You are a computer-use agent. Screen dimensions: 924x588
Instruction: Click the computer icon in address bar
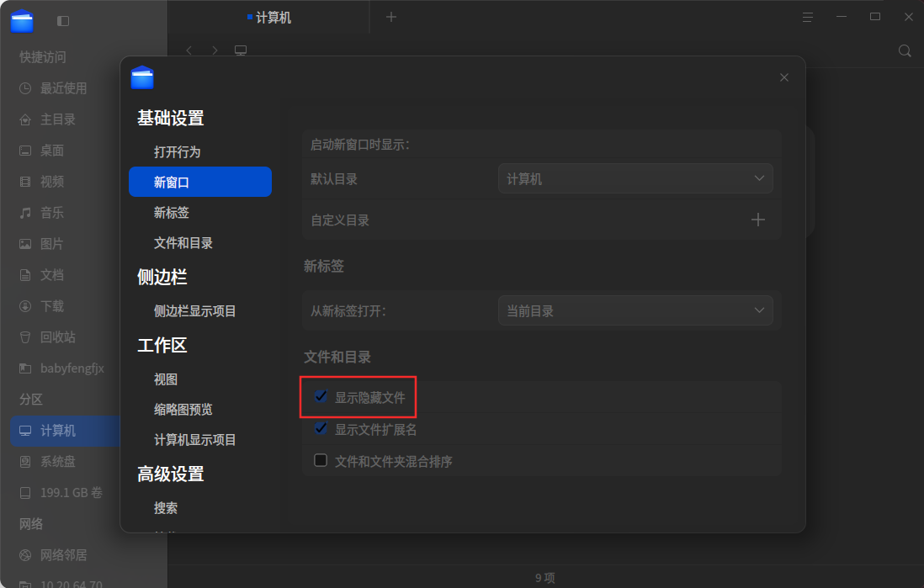pyautogui.click(x=241, y=50)
